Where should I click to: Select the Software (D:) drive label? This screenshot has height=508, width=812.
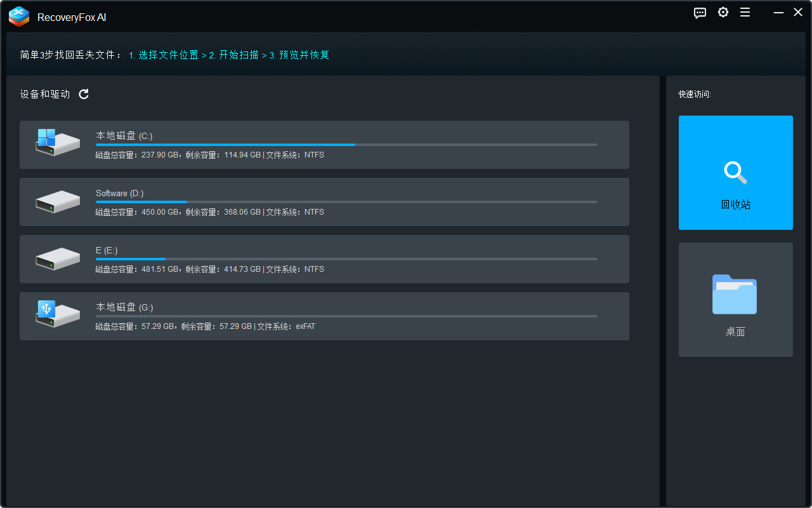coord(120,193)
